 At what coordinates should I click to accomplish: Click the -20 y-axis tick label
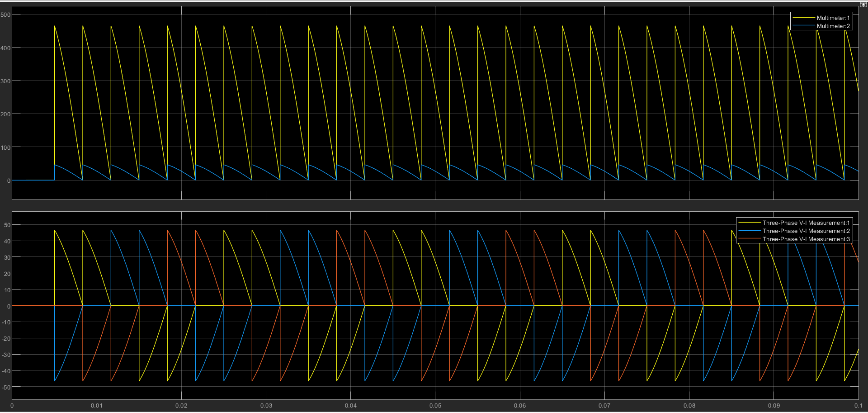tap(6, 338)
